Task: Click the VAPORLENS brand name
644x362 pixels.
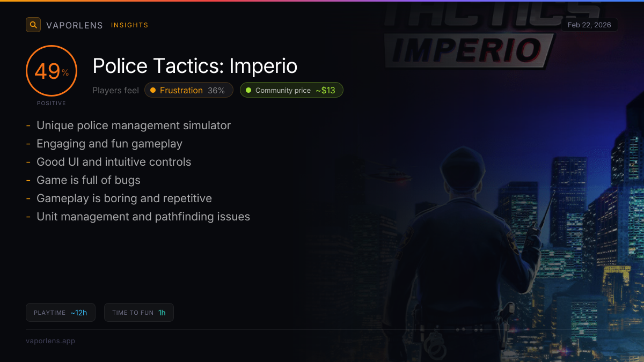Action: [75, 25]
